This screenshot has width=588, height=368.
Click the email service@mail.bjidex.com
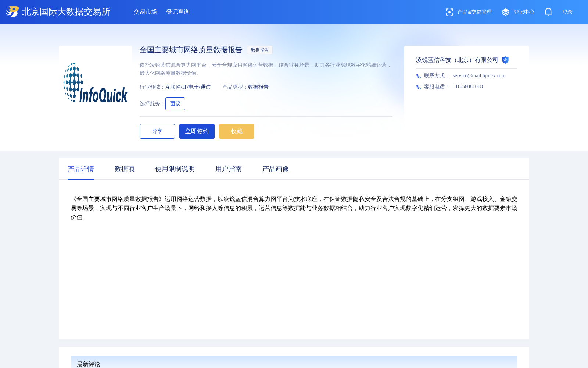point(479,76)
